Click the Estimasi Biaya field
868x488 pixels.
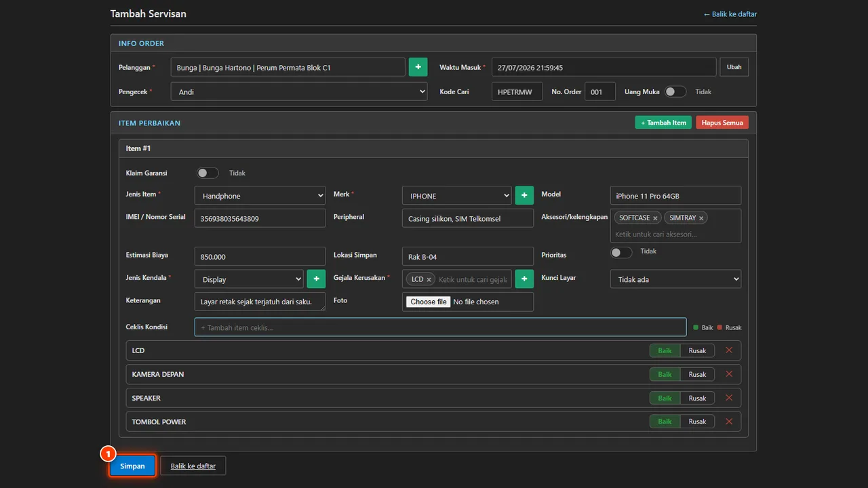(x=260, y=256)
